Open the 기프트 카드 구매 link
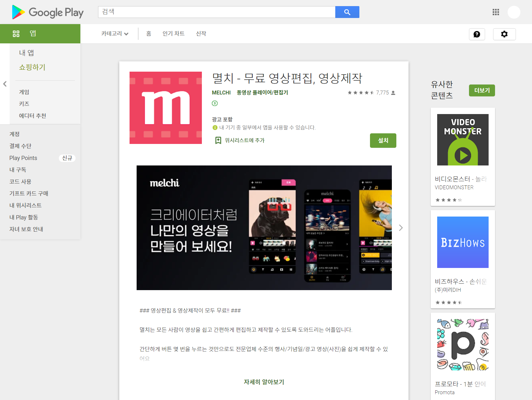 pyautogui.click(x=29, y=193)
